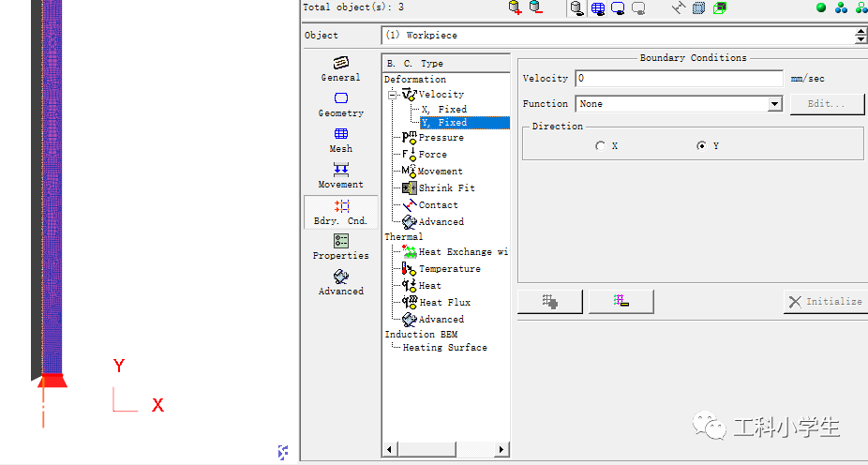Click the delete object icon with red minus
Image resolution: width=868 pixels, height=465 pixels.
pos(535,7)
